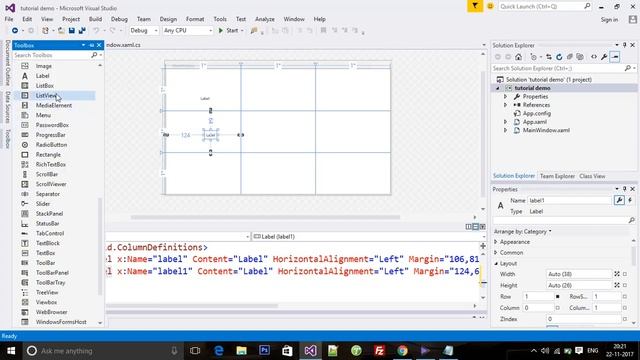Click the Name field containing label1

[x=570, y=200]
